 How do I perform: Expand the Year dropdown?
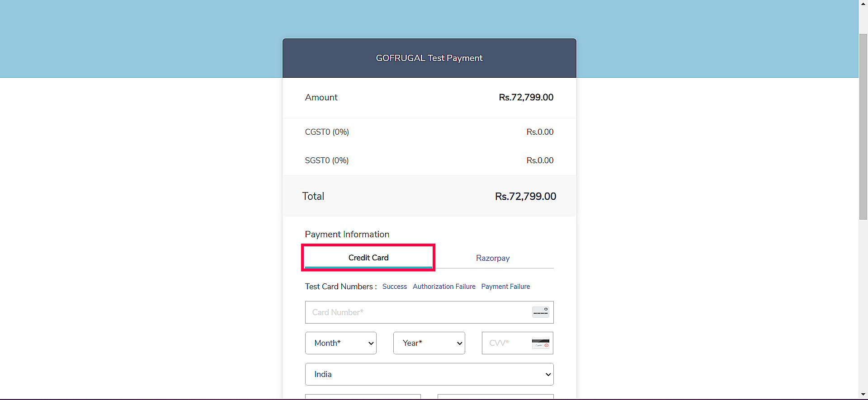429,343
